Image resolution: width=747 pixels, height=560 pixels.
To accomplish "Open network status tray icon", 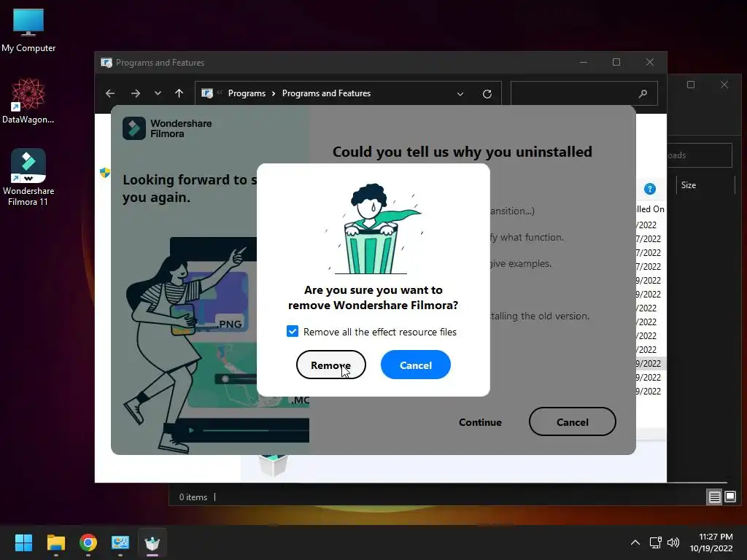I will [656, 542].
